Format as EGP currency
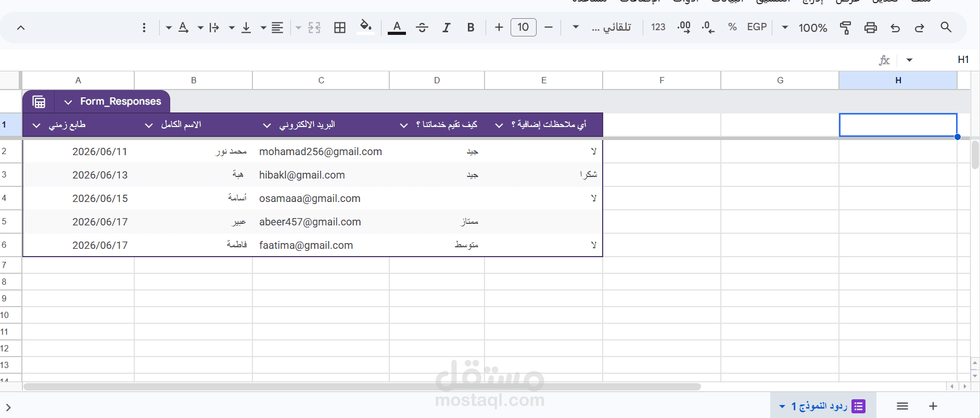980x418 pixels. tap(757, 27)
